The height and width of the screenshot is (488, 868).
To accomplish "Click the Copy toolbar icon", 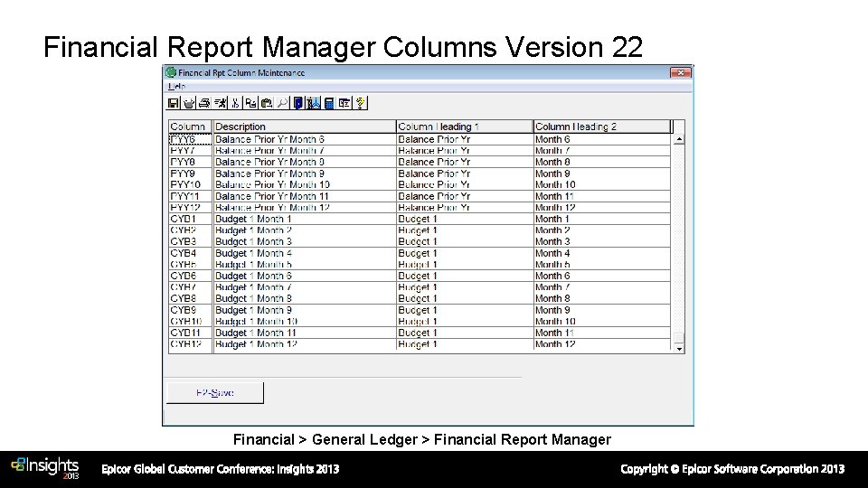I will (250, 103).
